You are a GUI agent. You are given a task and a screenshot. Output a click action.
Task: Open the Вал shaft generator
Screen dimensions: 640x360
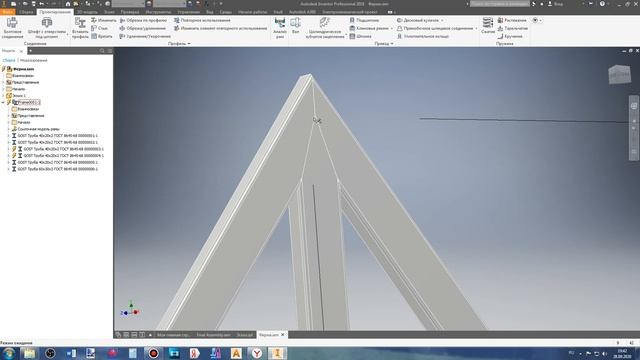point(296,25)
